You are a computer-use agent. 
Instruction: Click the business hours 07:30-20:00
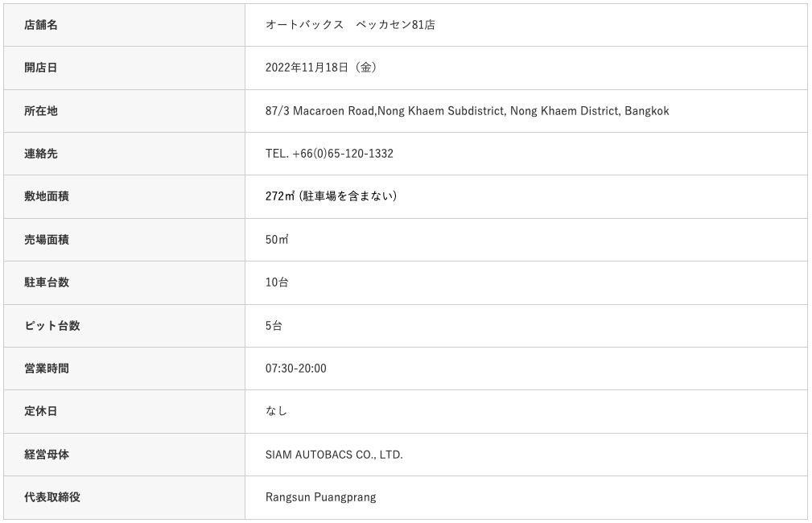pos(295,369)
